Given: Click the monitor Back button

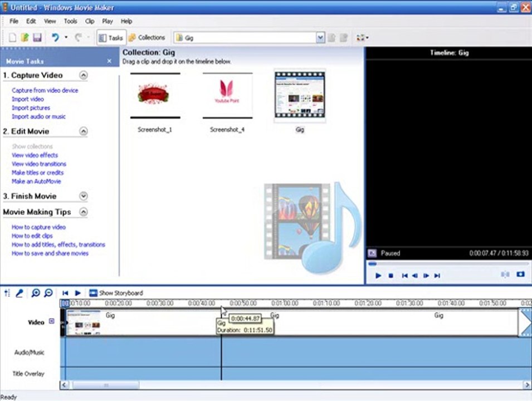Looking at the screenshot, I should click(404, 276).
